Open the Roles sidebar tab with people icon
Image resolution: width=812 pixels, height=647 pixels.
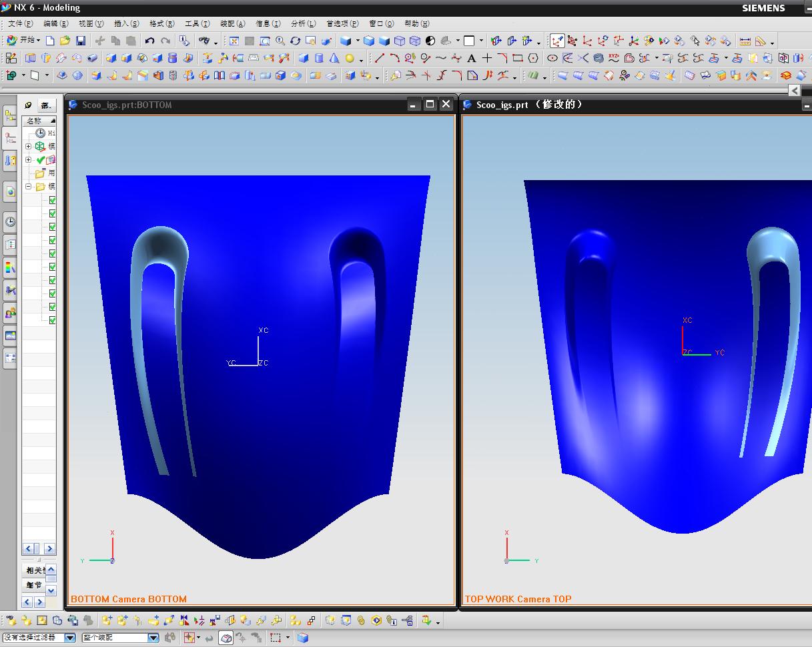click(x=10, y=312)
